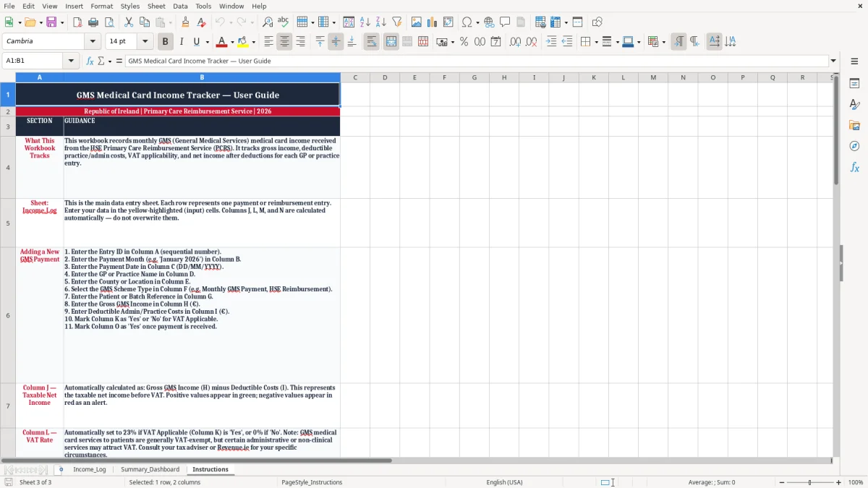
Task: Click the Copy icon
Action: click(x=145, y=22)
